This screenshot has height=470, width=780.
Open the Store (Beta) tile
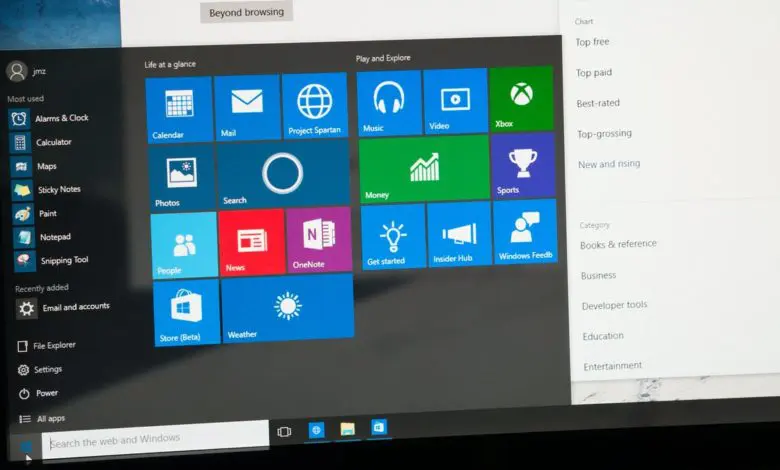click(x=187, y=312)
